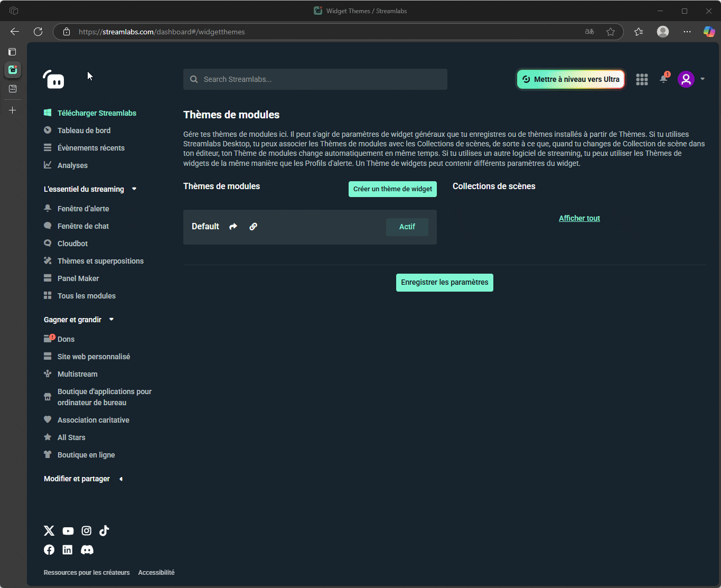Open the browser settings and more menu
This screenshot has height=588, width=721.
pyautogui.click(x=687, y=32)
